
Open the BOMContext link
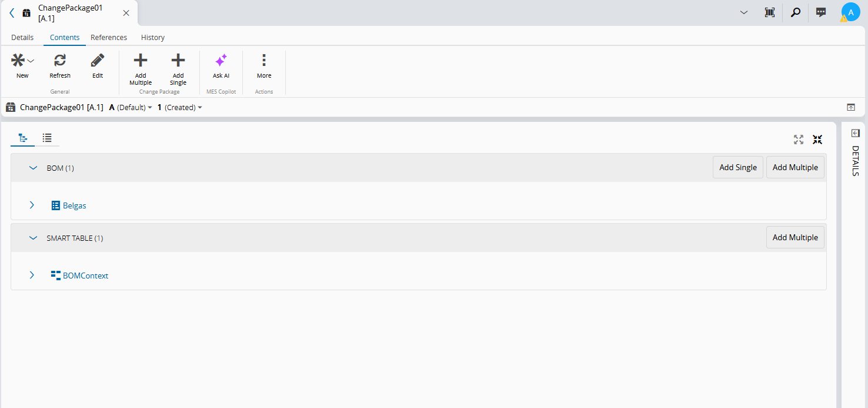tap(86, 276)
